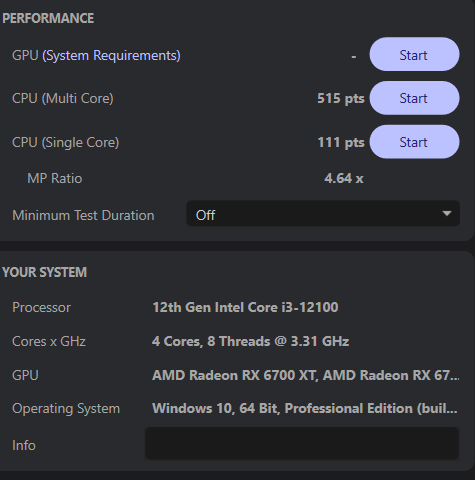
Task: Click the CPU (Multi Core) label
Action: pos(63,99)
